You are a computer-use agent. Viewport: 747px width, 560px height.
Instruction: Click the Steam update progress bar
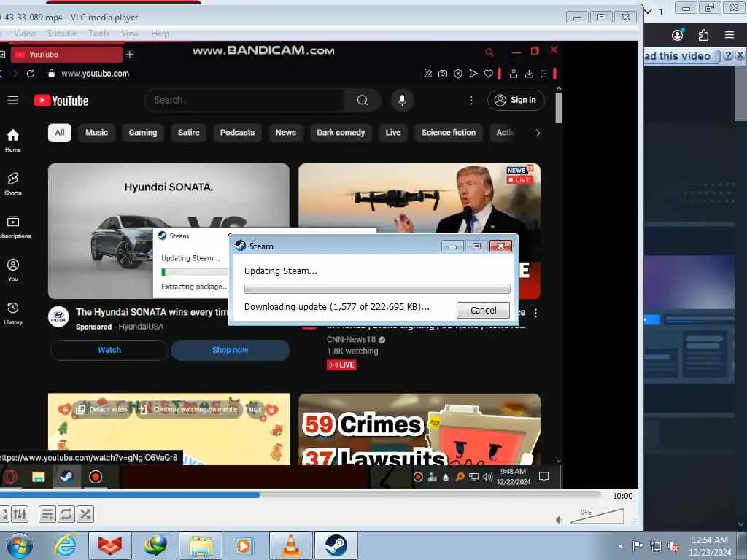coord(377,289)
